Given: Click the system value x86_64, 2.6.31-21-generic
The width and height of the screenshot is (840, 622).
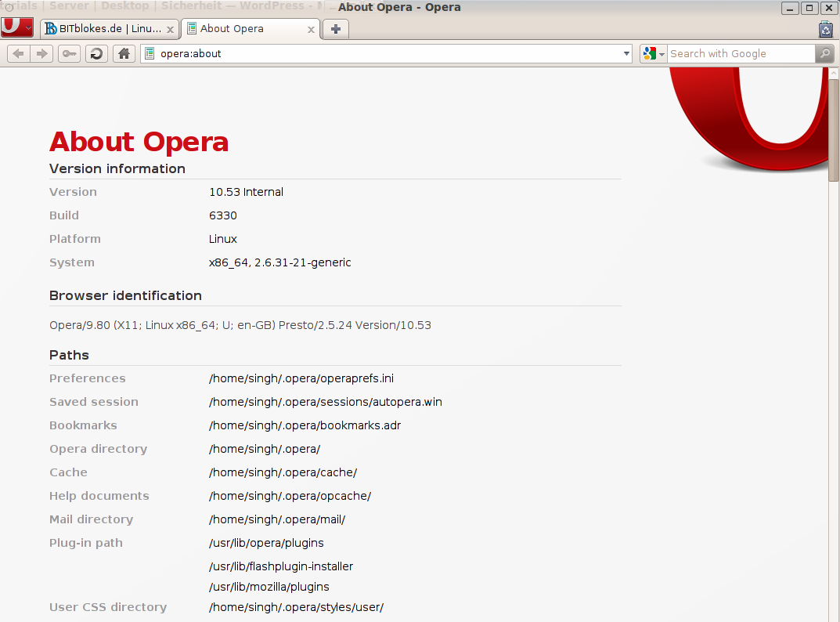Looking at the screenshot, I should 279,262.
